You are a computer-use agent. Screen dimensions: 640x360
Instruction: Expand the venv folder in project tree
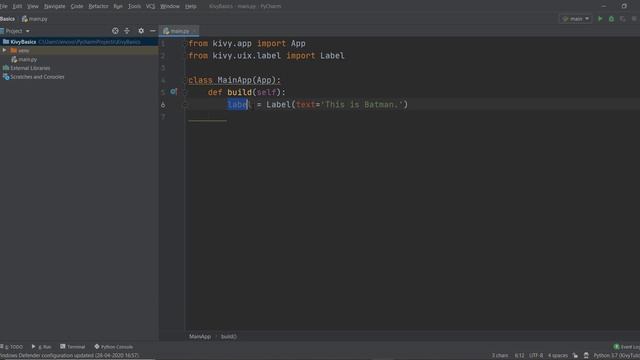(x=4, y=50)
